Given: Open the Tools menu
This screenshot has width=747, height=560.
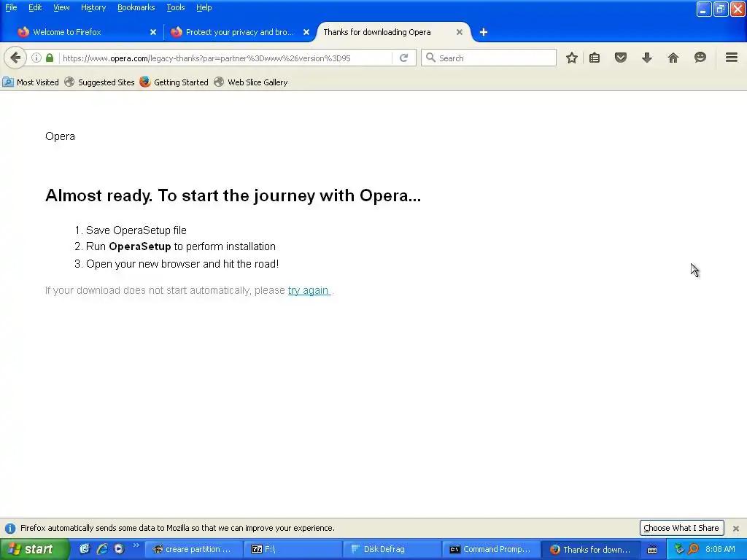Looking at the screenshot, I should 175,7.
